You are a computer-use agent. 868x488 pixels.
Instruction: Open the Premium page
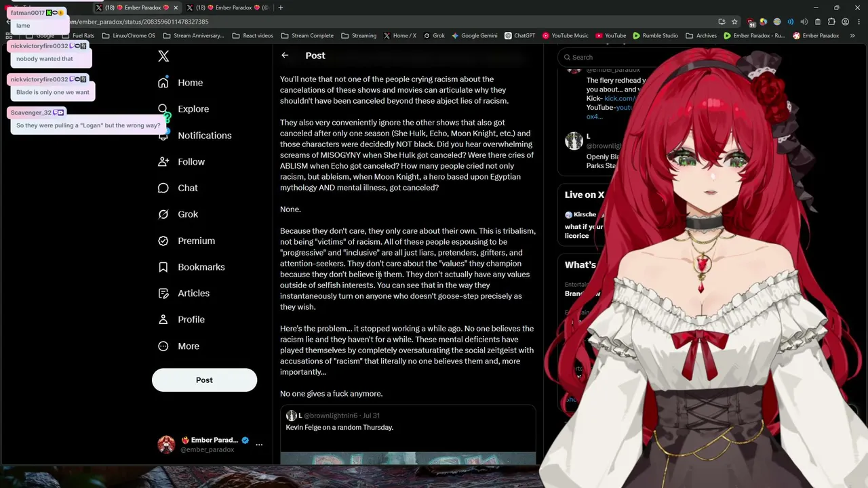[x=186, y=241]
